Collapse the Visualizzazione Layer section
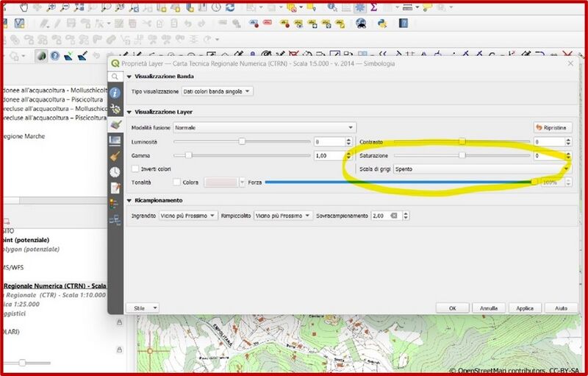Viewport: 588px width, 376px height. point(129,112)
